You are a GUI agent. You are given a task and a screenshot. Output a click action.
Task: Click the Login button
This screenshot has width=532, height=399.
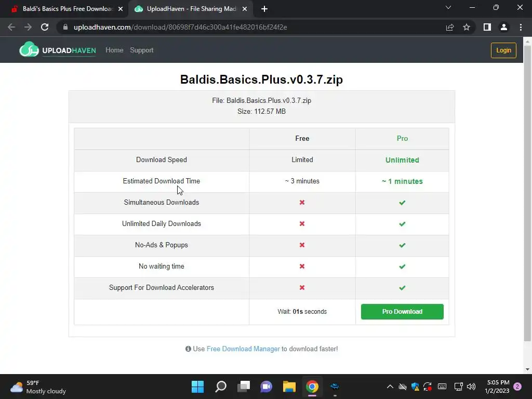pos(503,50)
